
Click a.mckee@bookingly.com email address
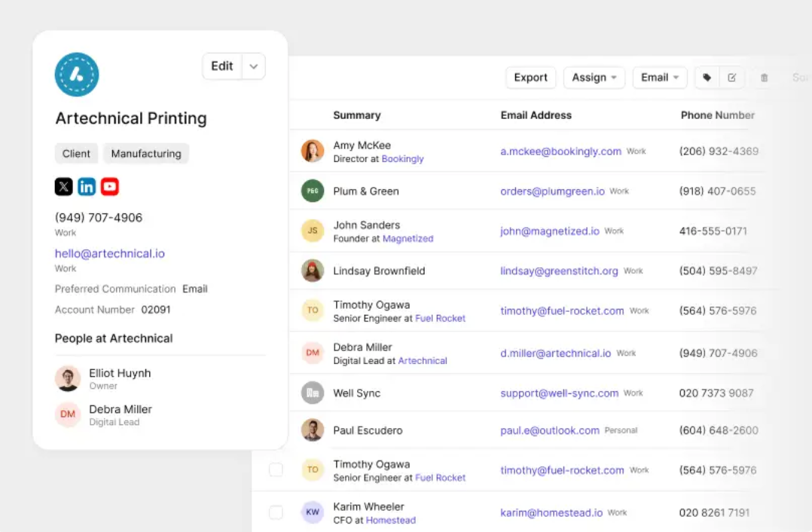pyautogui.click(x=561, y=151)
